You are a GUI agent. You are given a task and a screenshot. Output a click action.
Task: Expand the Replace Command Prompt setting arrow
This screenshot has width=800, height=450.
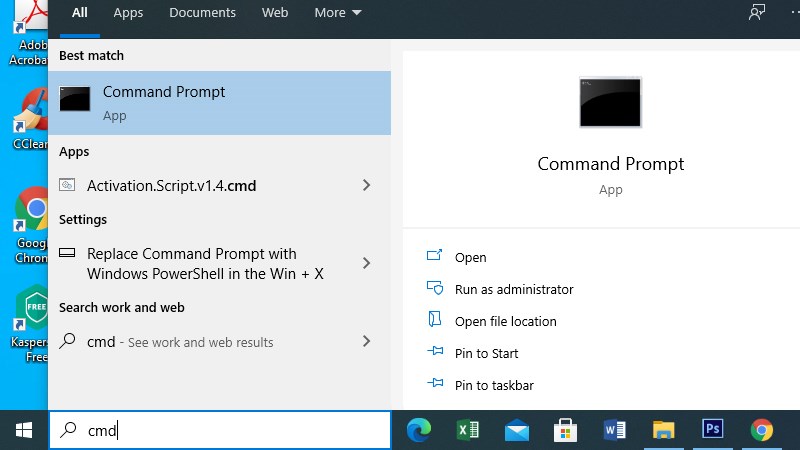[x=366, y=263]
